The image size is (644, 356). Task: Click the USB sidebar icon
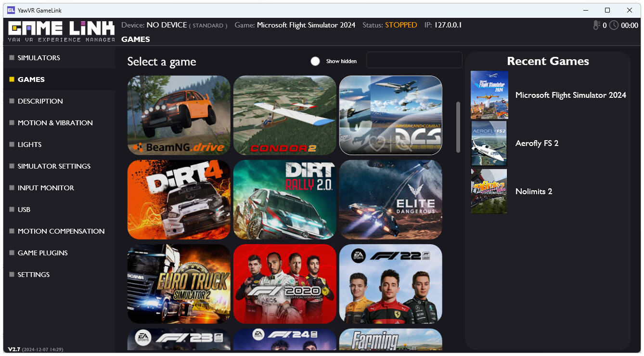coord(11,209)
